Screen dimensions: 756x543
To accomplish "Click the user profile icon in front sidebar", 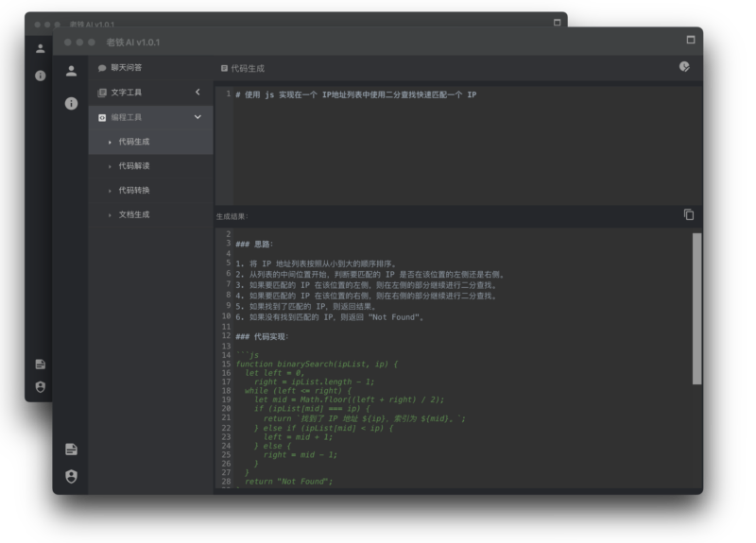I will [71, 71].
